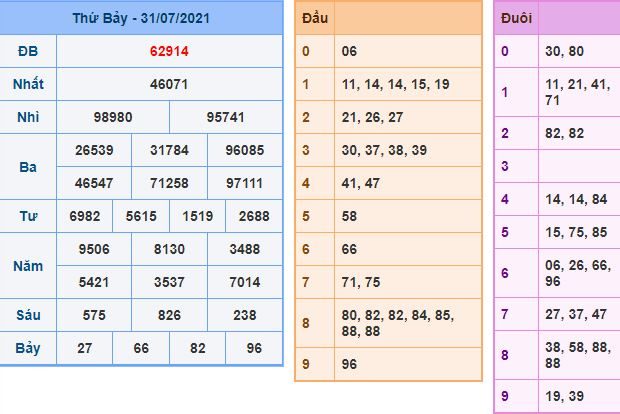Click first prize number 46071
The width and height of the screenshot is (620, 414).
click(x=169, y=84)
